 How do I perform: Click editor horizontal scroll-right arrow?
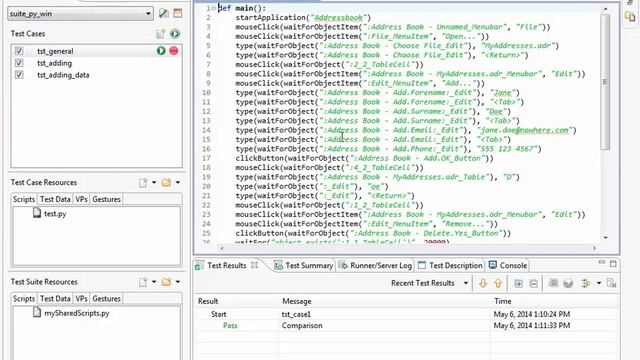coord(594,247)
